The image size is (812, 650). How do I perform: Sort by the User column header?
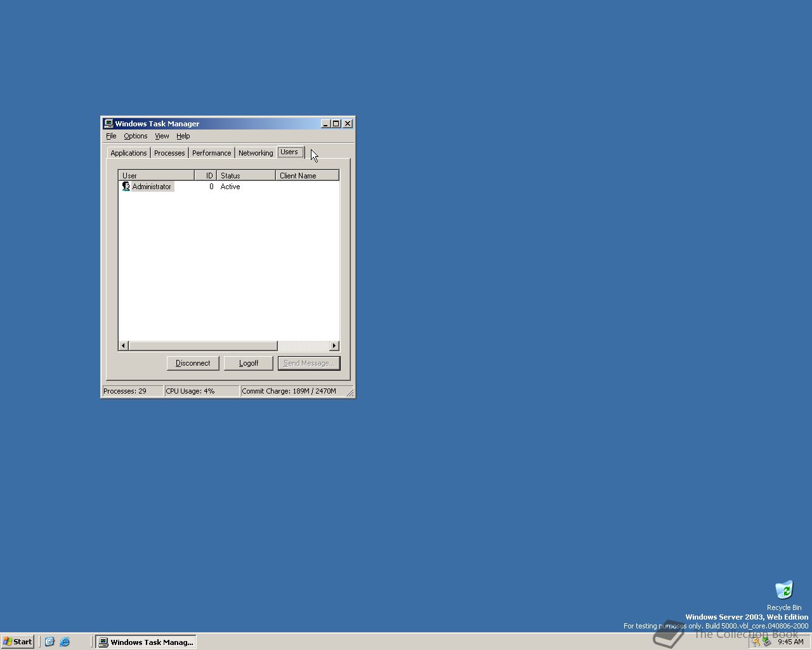[x=156, y=175]
